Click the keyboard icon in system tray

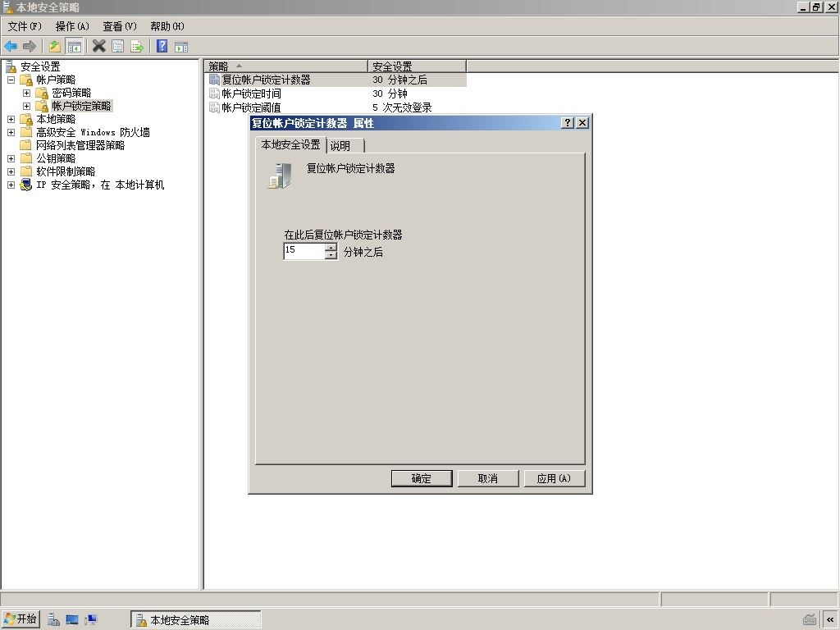[x=810, y=620]
